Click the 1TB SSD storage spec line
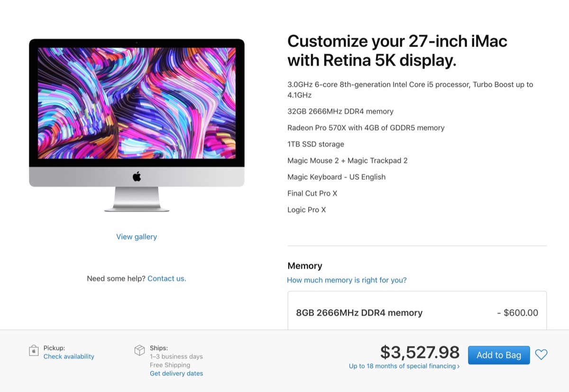Image resolution: width=569 pixels, height=392 pixels. point(315,144)
